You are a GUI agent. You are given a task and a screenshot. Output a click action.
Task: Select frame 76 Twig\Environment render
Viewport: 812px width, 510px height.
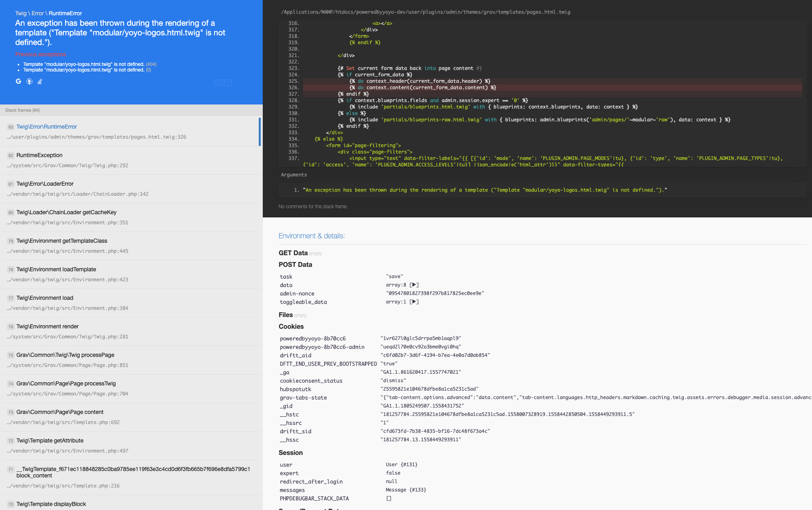point(131,332)
